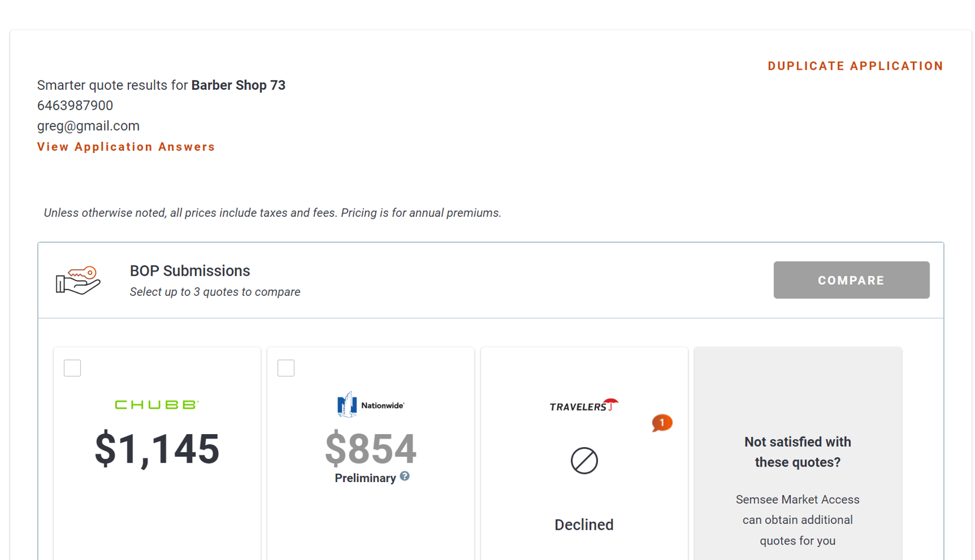Click the Travelers declined circle-slash icon
Viewport: 975px width, 560px height.
click(x=584, y=461)
